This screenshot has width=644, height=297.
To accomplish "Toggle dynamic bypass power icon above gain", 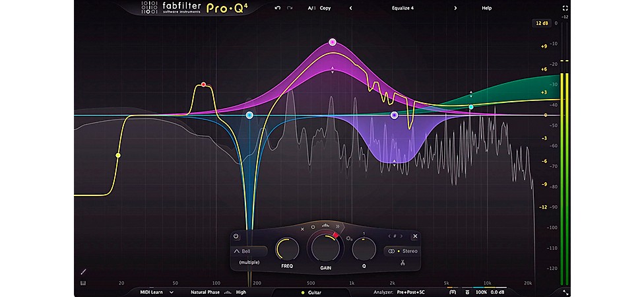I will click(x=313, y=227).
